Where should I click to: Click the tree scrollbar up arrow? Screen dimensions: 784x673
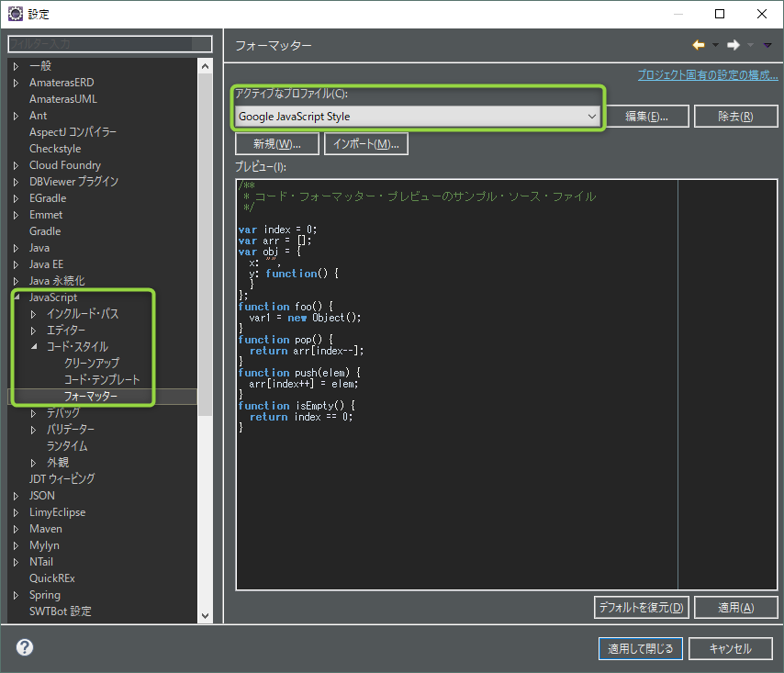point(205,66)
